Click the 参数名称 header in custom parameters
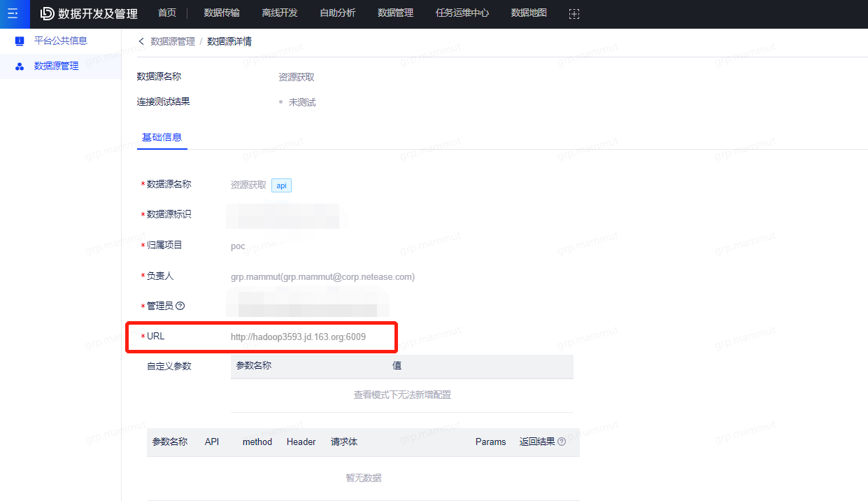 [x=254, y=366]
